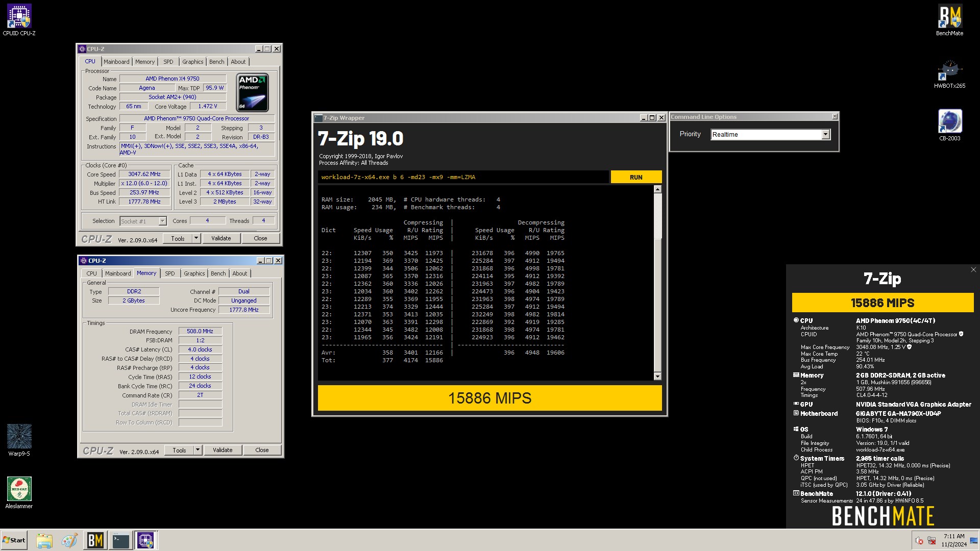Open Bench tab in top CPU-Z window
This screenshot has height=551, width=980.
pyautogui.click(x=217, y=62)
